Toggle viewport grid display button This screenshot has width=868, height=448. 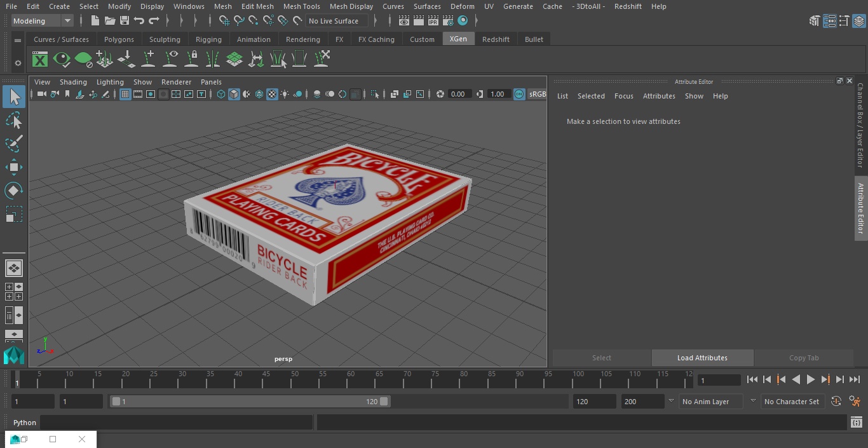125,94
